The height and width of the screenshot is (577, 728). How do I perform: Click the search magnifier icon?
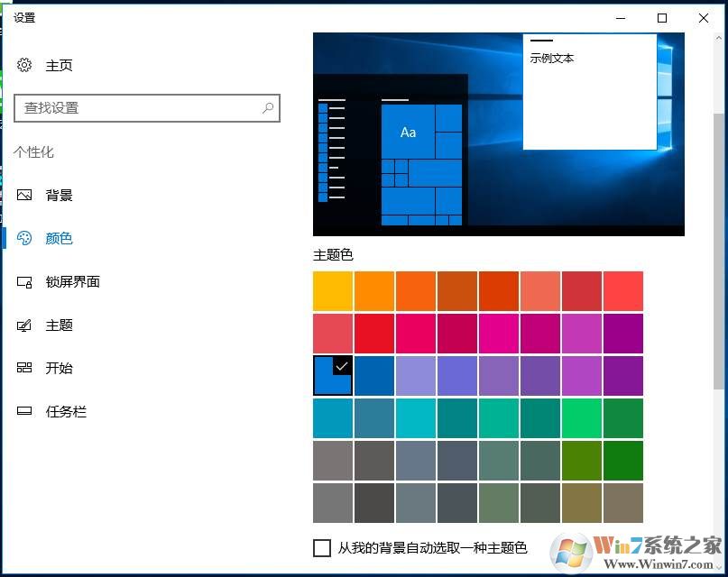coord(268,108)
